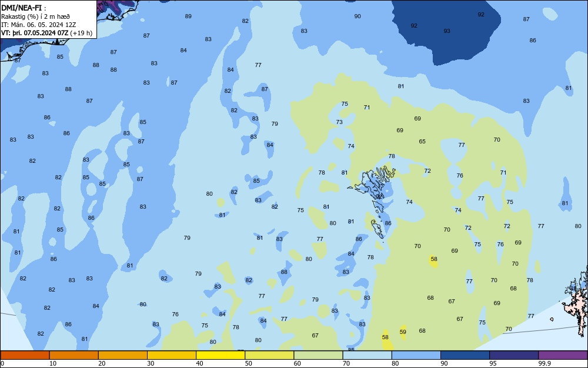This screenshot has width=588, height=368.
Task: Pick the medium blue 80–90 legend swatch
Action: [416, 355]
